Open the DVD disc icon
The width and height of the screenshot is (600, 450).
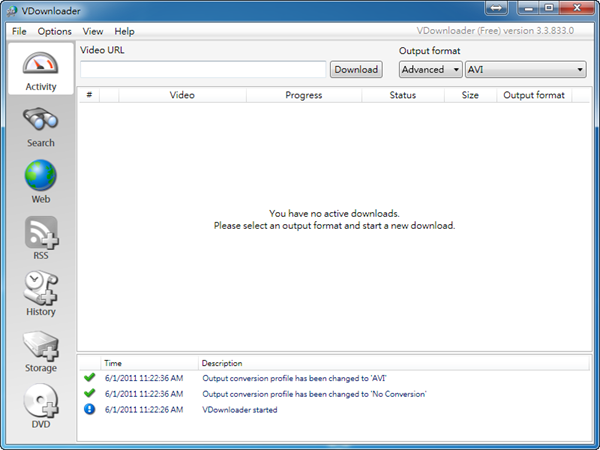coord(41,401)
